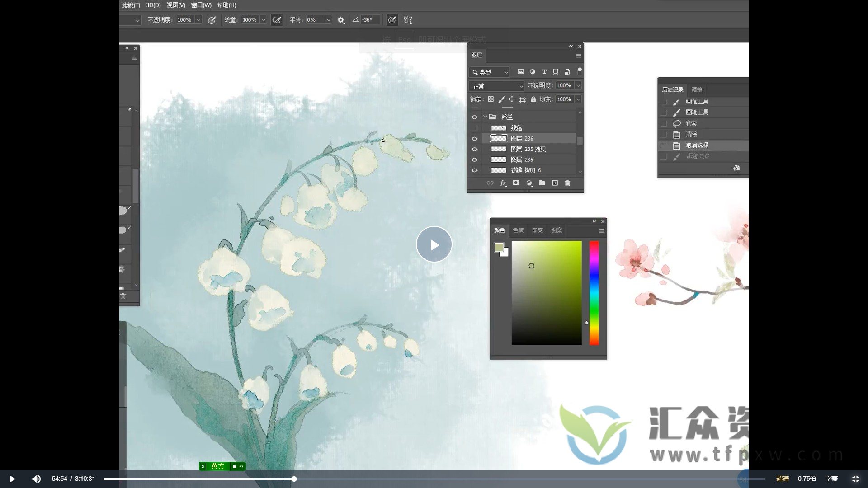Viewport: 868px width, 488px height.
Task: Click the add layer mask icon
Action: [x=516, y=183]
